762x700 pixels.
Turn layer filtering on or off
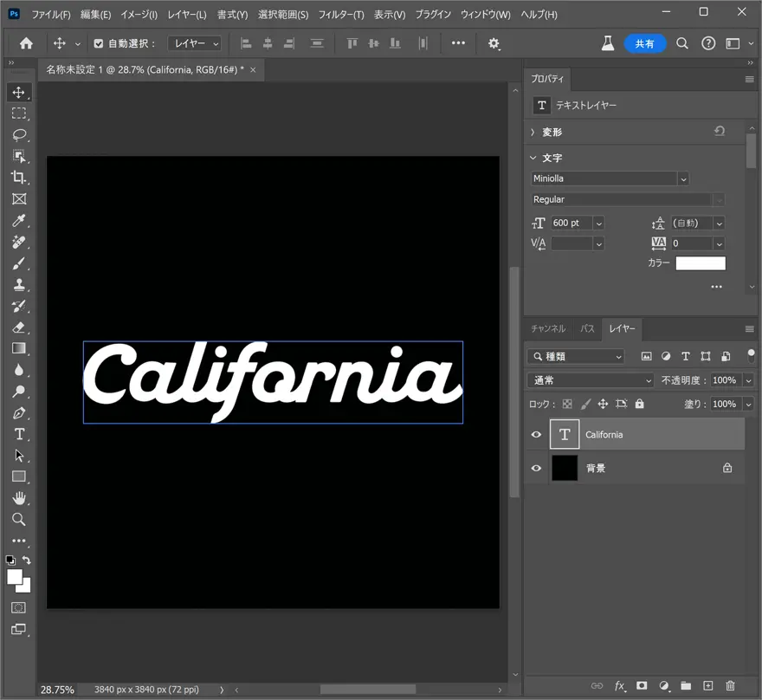751,356
